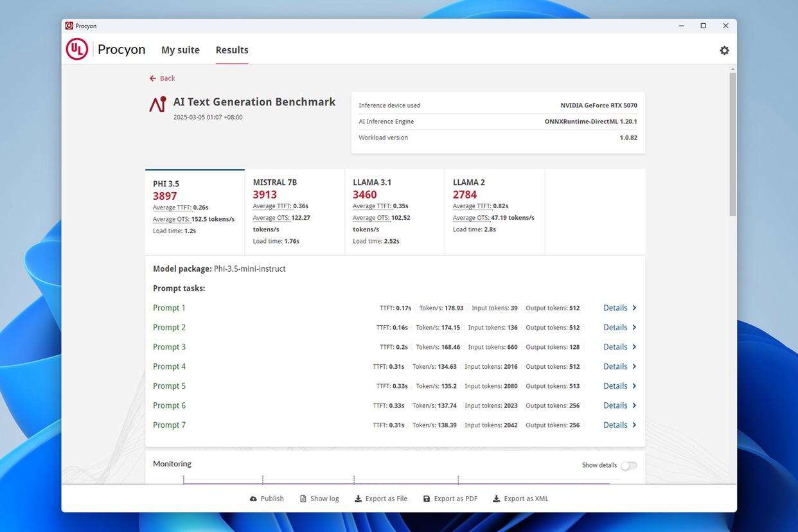Image resolution: width=798 pixels, height=532 pixels.
Task: Click the AI Text Generation Benchmark heading
Action: pos(254,102)
